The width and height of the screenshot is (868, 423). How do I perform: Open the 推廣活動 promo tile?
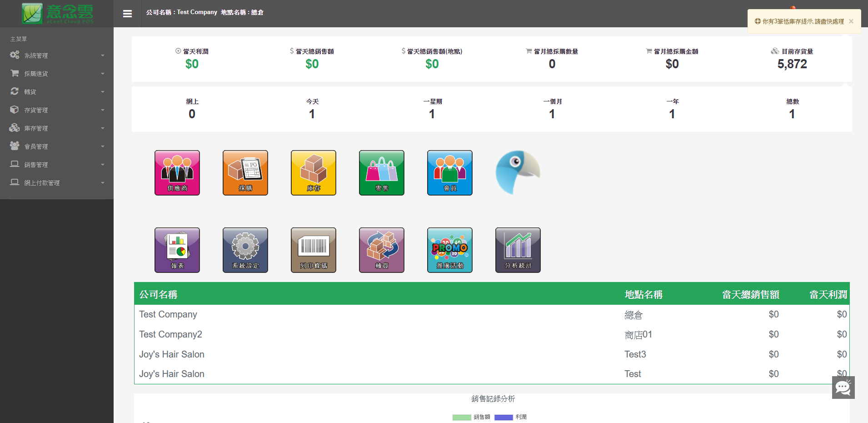pos(450,250)
